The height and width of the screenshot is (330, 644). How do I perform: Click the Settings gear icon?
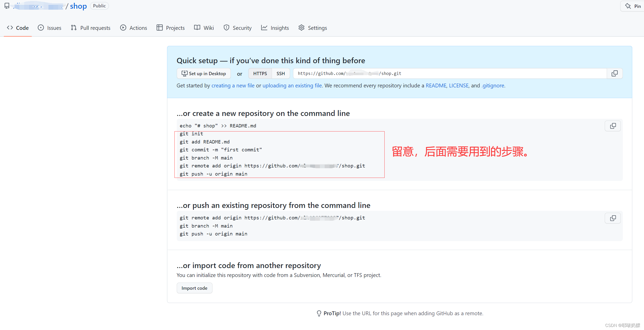[301, 28]
